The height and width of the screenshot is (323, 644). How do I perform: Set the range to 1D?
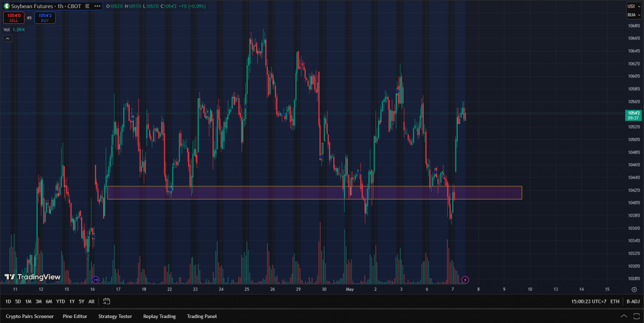click(x=8, y=302)
